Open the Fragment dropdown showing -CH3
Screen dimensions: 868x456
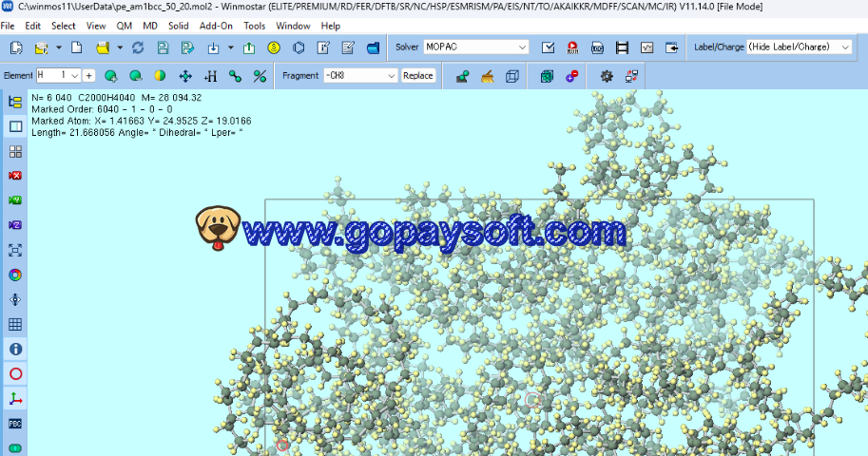tap(359, 75)
